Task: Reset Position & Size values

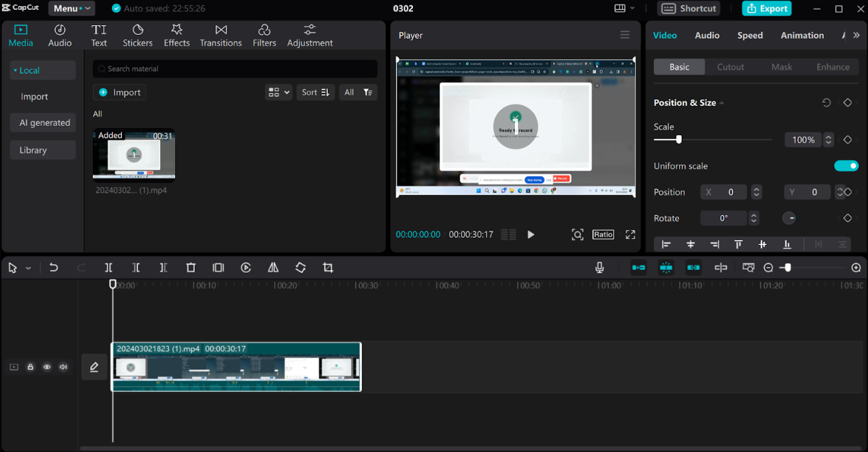Action: tap(827, 103)
